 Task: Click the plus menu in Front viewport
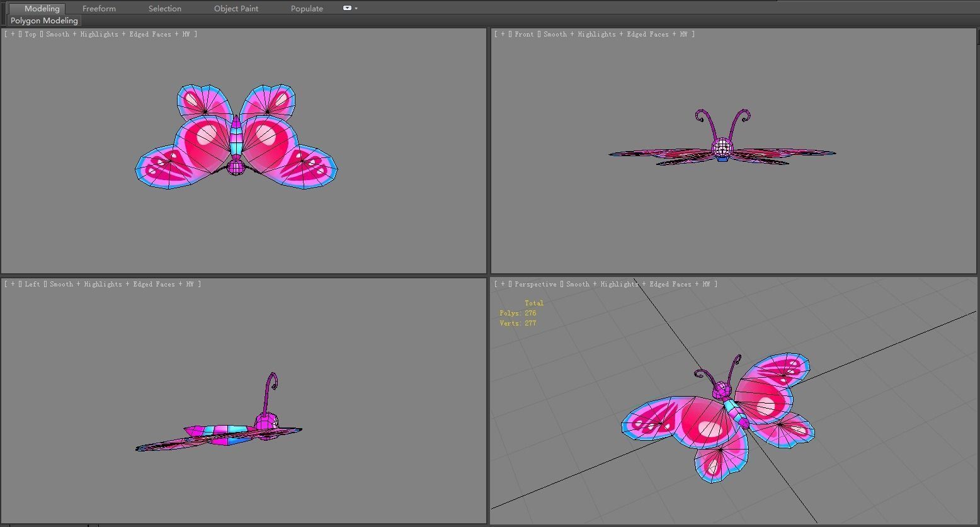point(503,35)
